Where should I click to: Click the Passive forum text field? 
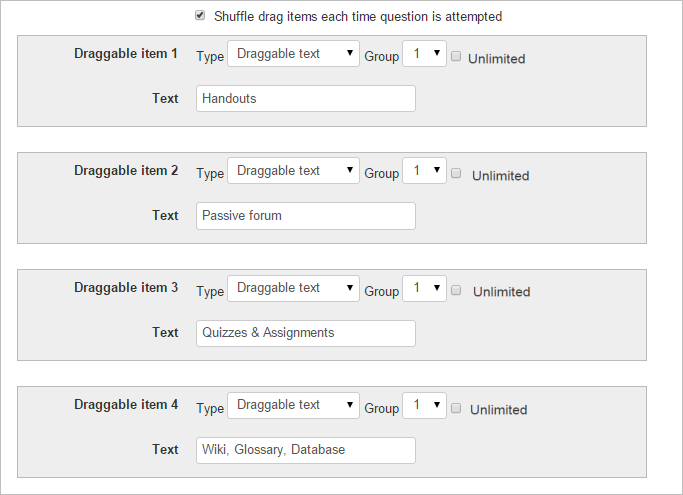pyautogui.click(x=305, y=216)
